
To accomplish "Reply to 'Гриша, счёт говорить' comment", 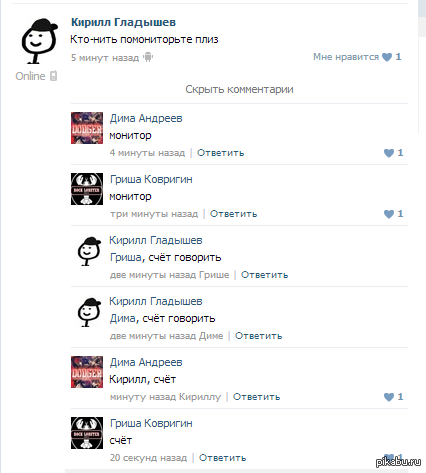I will (264, 275).
